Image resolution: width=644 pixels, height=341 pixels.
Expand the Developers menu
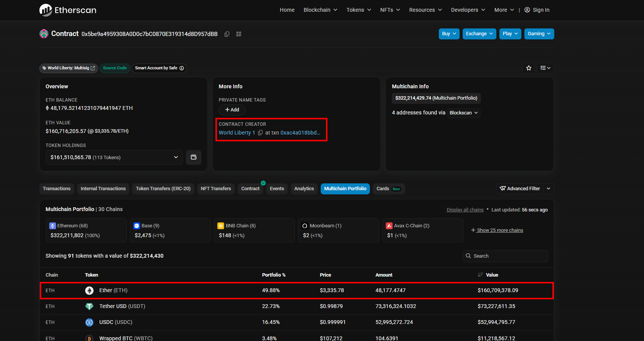tap(468, 10)
